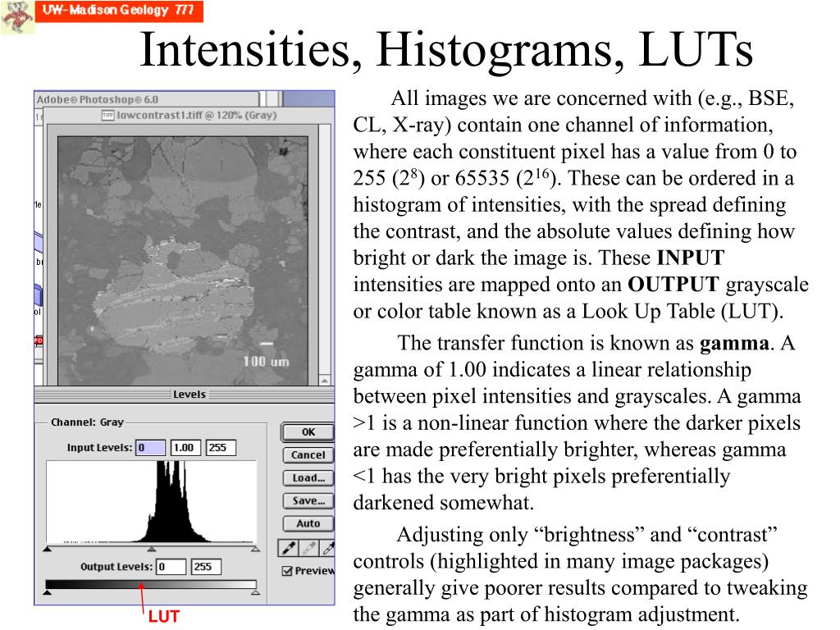
Task: Click the bold word gamma in paragraph
Action: point(734,344)
